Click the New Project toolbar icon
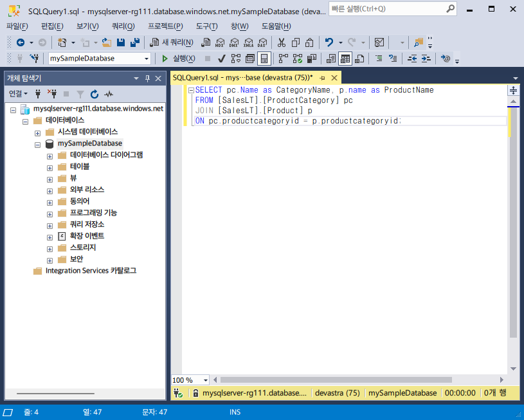The image size is (524, 420). click(62, 42)
